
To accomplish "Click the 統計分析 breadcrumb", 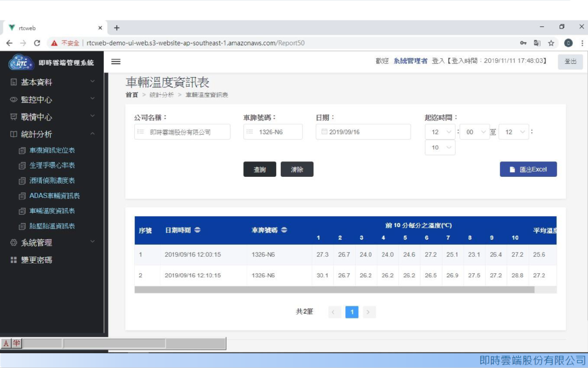I will (162, 95).
